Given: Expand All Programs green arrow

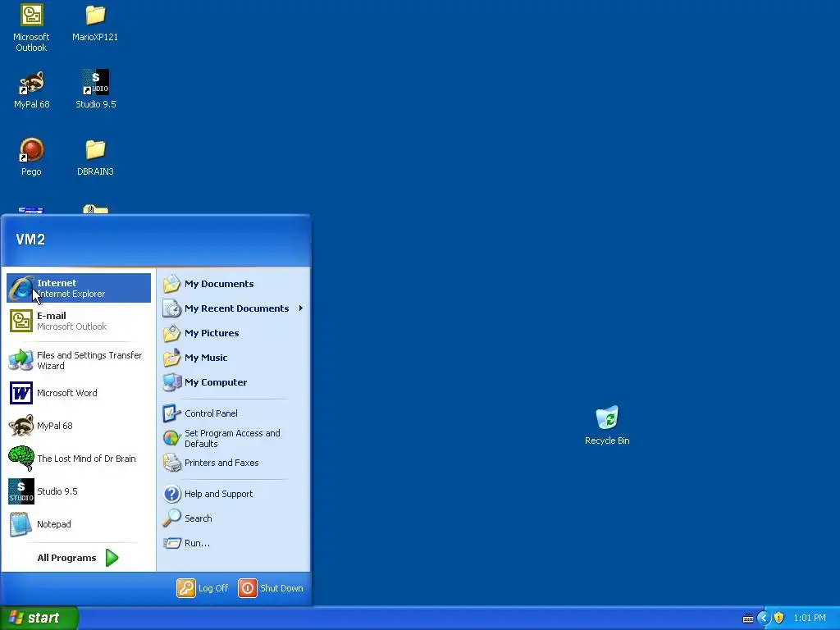Looking at the screenshot, I should [112, 558].
